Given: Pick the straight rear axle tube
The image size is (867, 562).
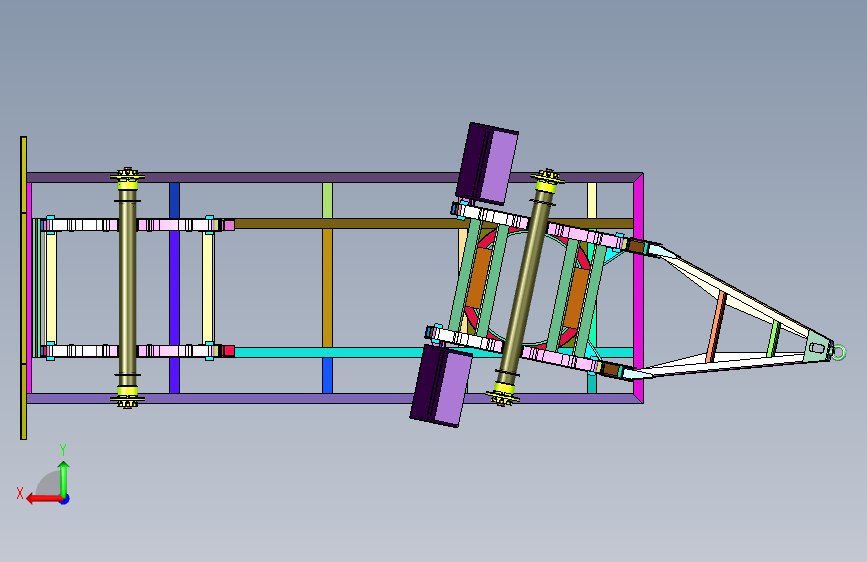Looking at the screenshot, I should (128, 288).
